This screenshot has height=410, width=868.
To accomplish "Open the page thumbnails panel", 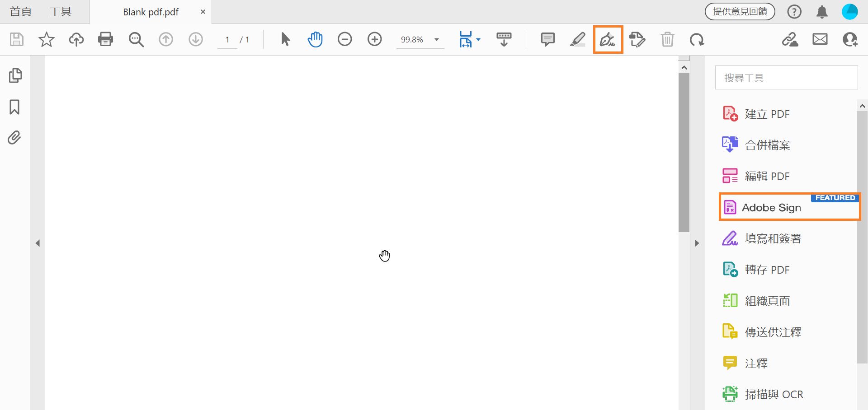I will 15,75.
